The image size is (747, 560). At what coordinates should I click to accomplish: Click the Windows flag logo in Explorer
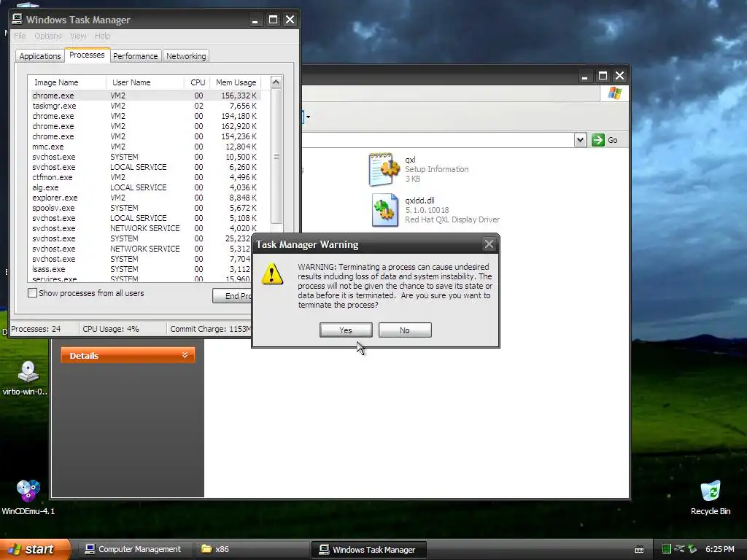click(x=614, y=93)
